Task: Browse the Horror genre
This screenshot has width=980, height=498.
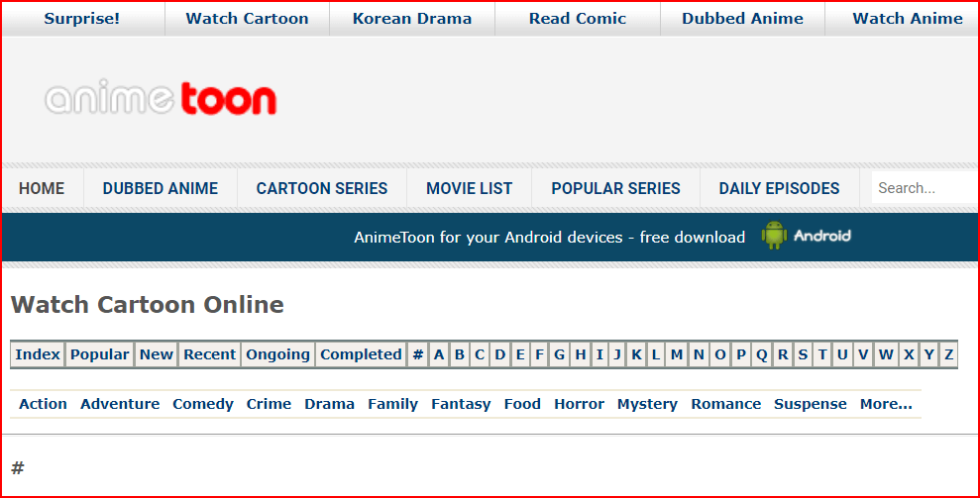Action: [580, 404]
